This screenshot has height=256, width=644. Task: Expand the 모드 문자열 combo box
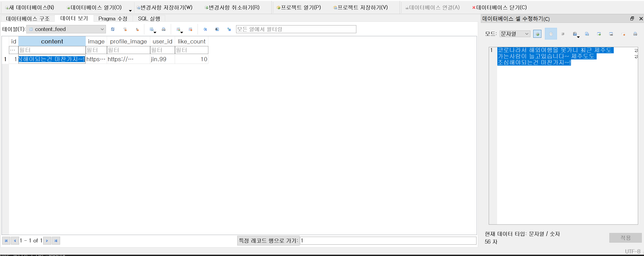[515, 34]
